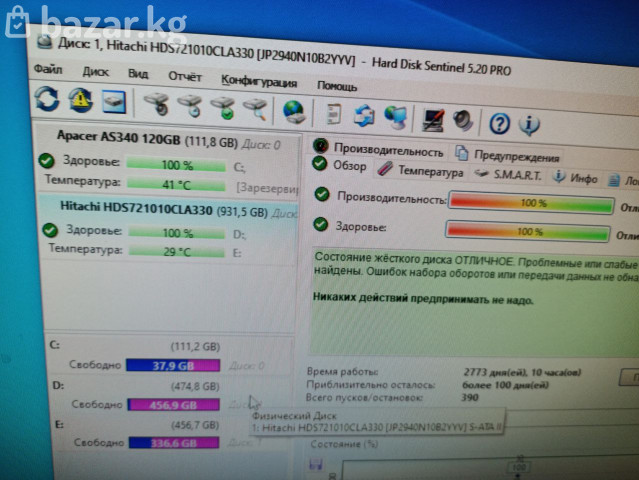Click the C: free space bar
The height and width of the screenshot is (480, 639).
173,365
